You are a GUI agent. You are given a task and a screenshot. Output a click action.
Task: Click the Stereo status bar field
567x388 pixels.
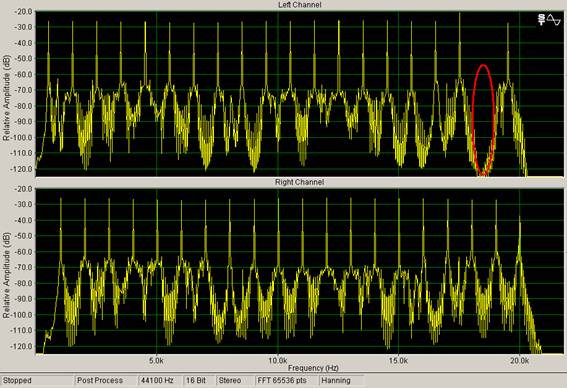234,380
